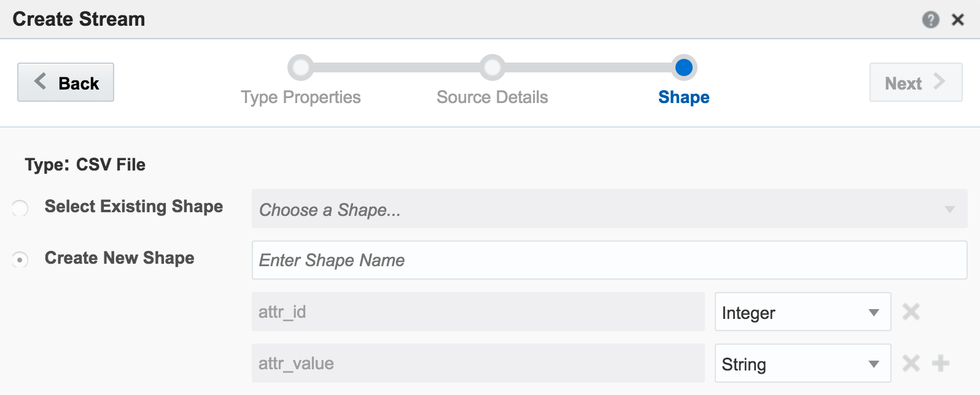Screen dimensions: 980x395
Task: Focus the Enter Shape Name field
Action: tap(609, 261)
